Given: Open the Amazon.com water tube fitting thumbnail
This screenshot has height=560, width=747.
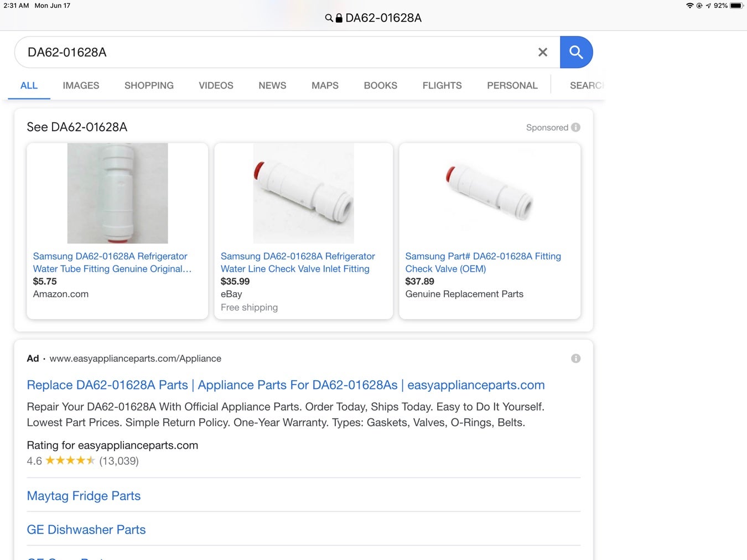Looking at the screenshot, I should [x=117, y=193].
